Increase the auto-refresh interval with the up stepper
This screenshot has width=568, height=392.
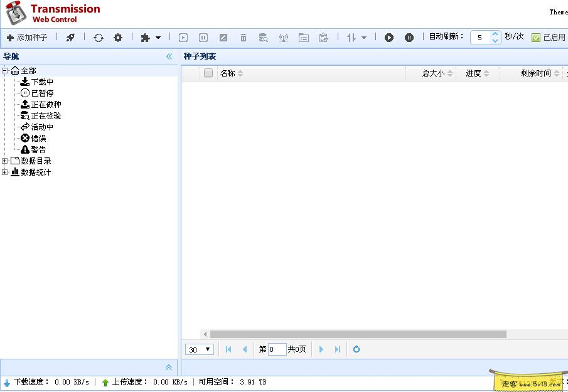pyautogui.click(x=495, y=34)
